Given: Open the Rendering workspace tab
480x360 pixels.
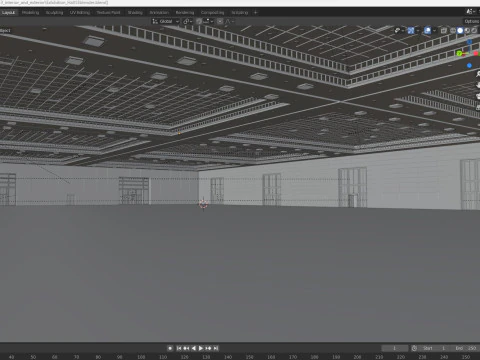Looking at the screenshot, I should pyautogui.click(x=185, y=13).
